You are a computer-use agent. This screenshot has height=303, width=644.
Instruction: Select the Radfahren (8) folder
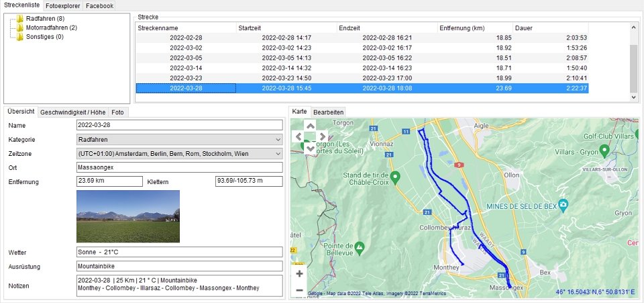click(x=45, y=18)
